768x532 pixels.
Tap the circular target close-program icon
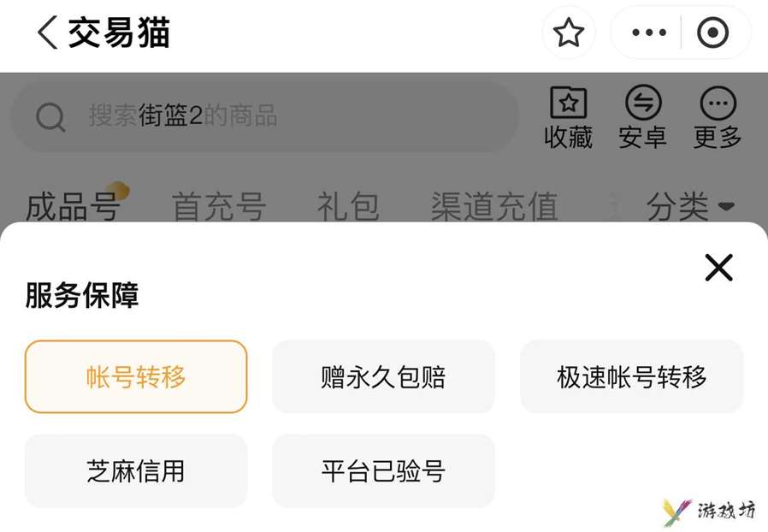point(712,33)
